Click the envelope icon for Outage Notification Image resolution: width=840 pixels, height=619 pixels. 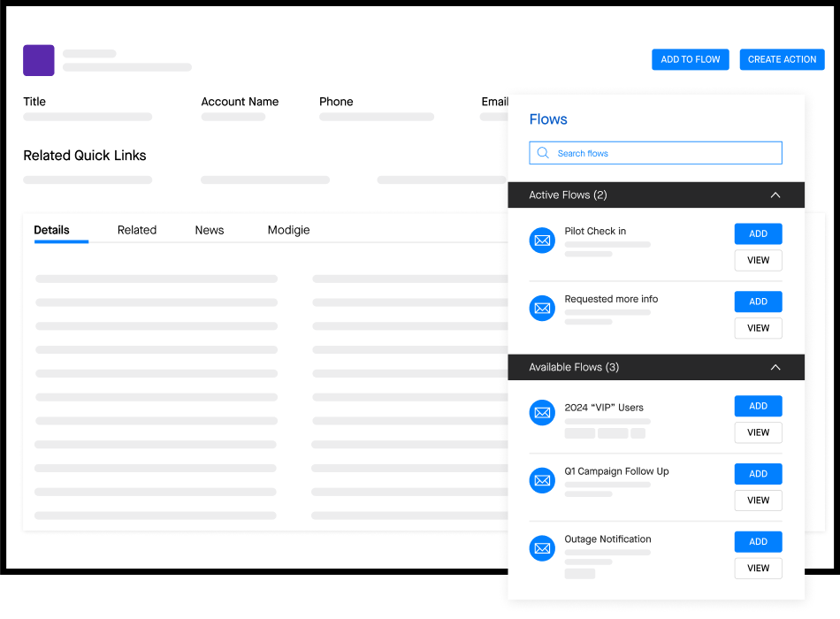point(542,548)
